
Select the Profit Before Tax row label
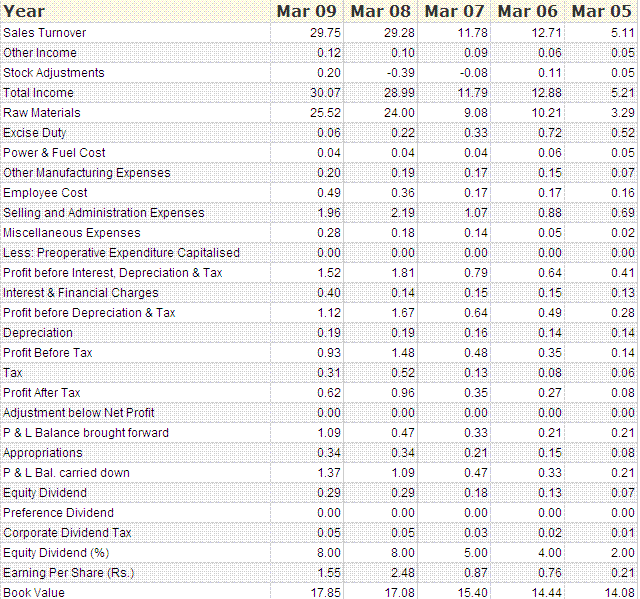point(48,353)
